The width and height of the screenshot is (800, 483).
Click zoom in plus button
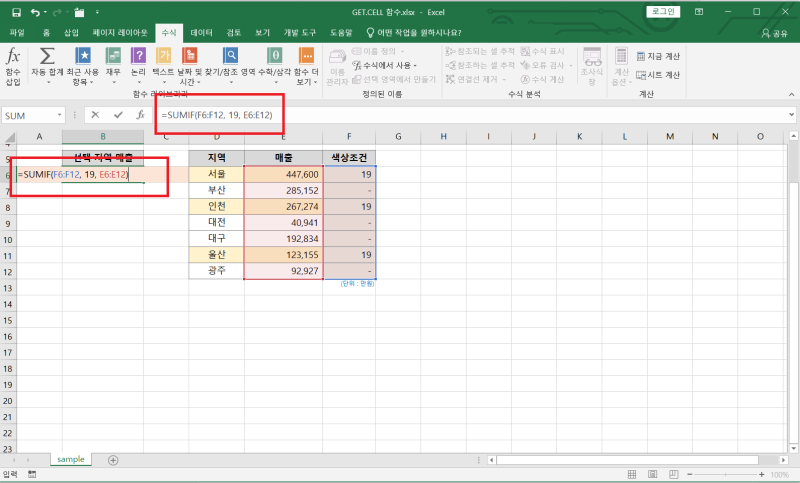762,474
